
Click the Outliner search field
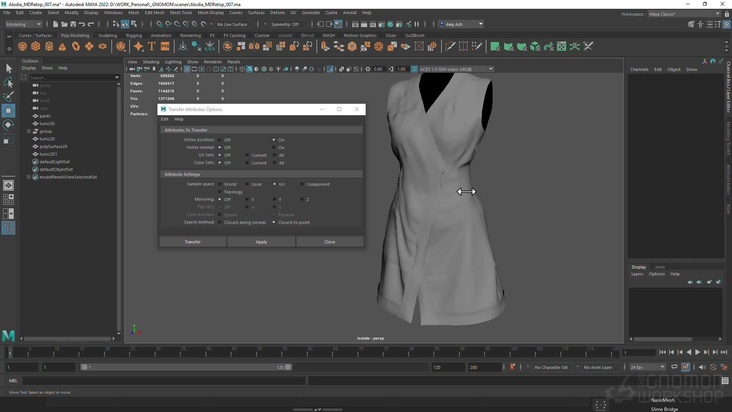coord(72,77)
